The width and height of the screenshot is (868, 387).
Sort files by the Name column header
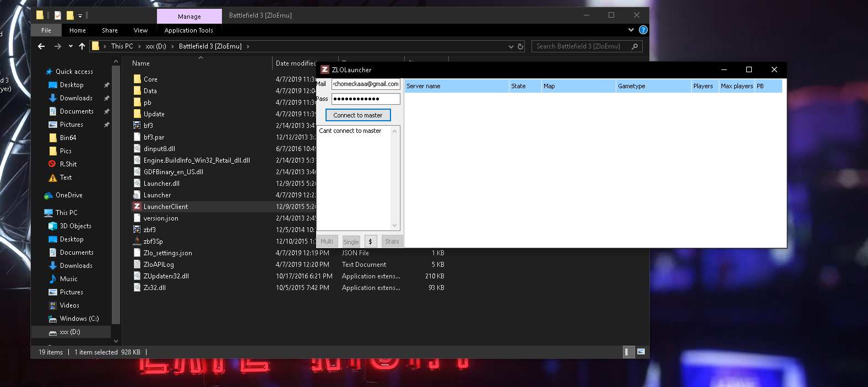pyautogui.click(x=200, y=63)
